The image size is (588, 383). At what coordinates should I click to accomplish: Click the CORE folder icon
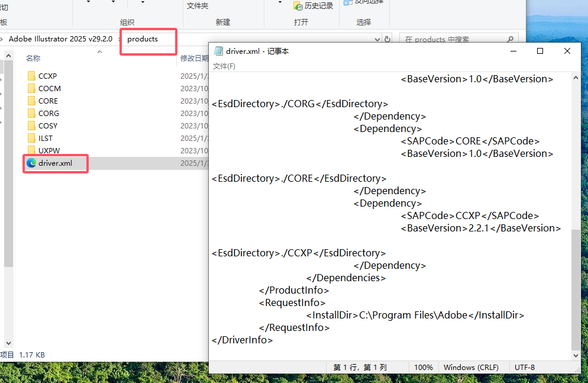point(32,101)
